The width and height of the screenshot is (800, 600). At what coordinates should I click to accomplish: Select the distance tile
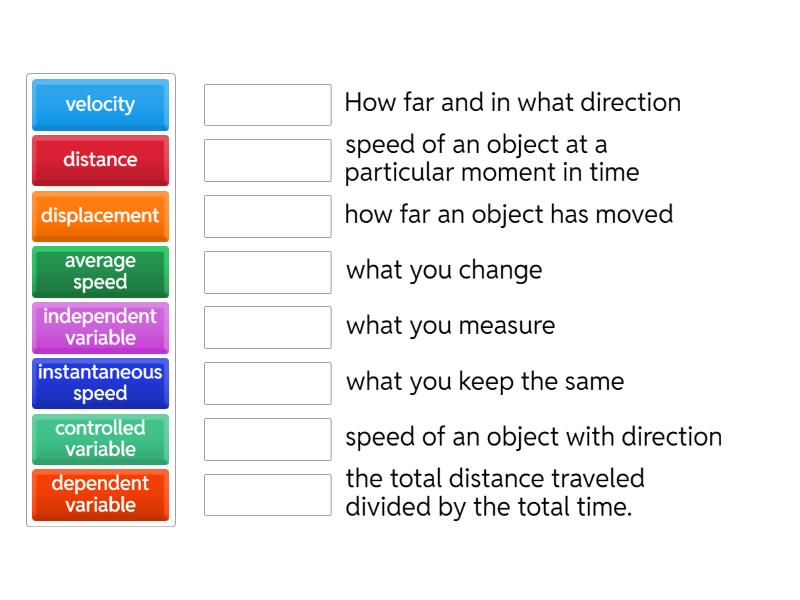click(99, 160)
